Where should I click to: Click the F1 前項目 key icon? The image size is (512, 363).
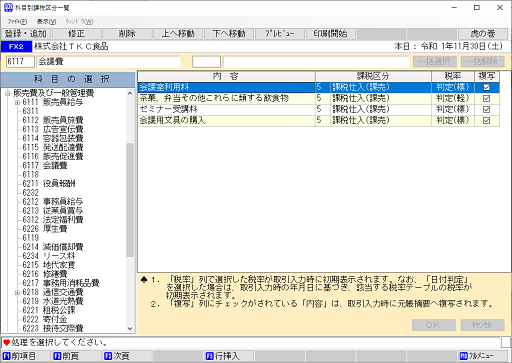coord(7,356)
